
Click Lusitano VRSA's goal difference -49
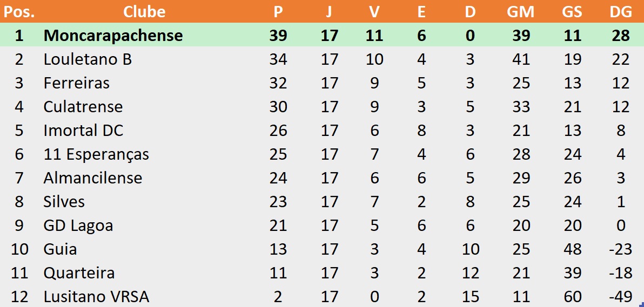[x=621, y=296]
